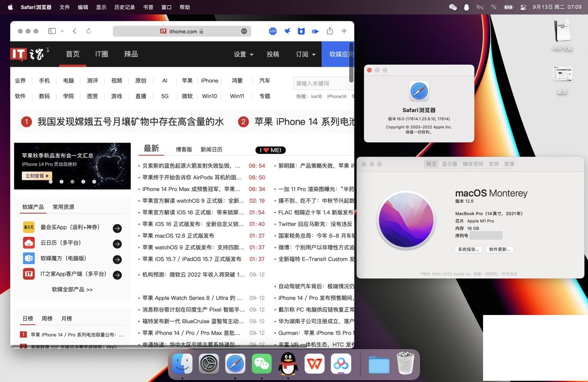Open the Trash in Dock
Screen dimensions: 588x382
[405, 363]
